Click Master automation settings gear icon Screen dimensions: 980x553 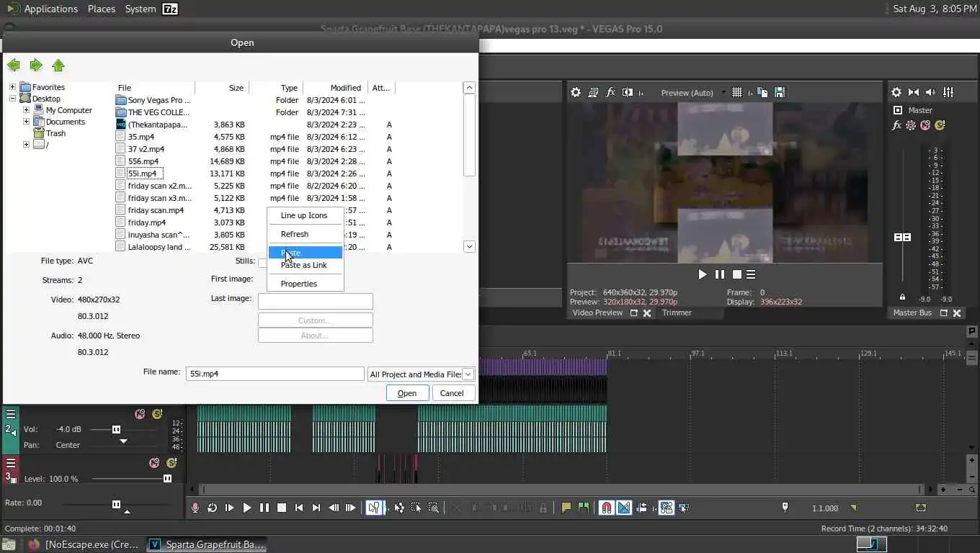(x=911, y=125)
